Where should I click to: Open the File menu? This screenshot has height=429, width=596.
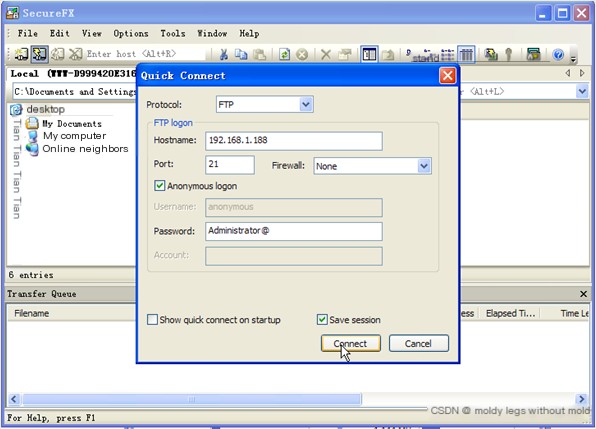click(28, 33)
